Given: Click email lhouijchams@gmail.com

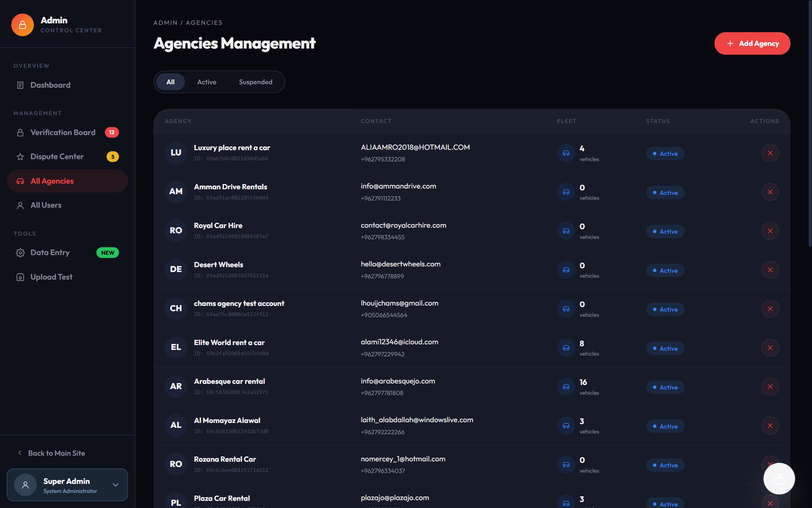Looking at the screenshot, I should pyautogui.click(x=400, y=303).
